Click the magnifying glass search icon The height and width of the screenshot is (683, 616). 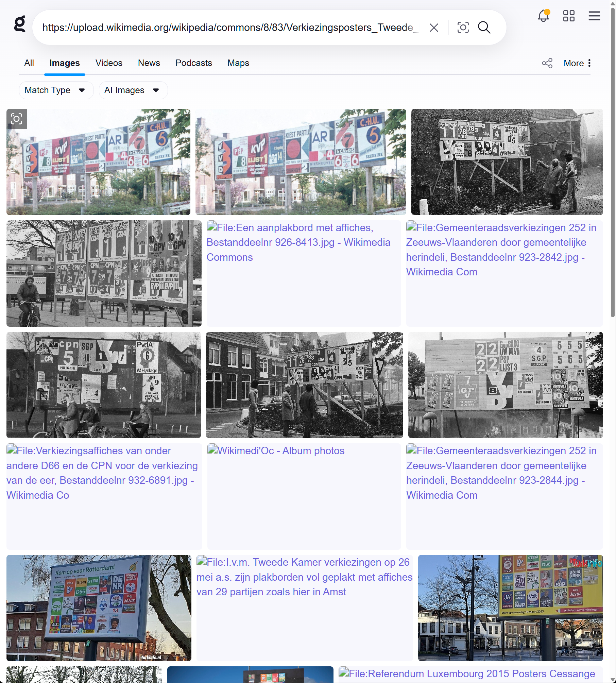(484, 28)
